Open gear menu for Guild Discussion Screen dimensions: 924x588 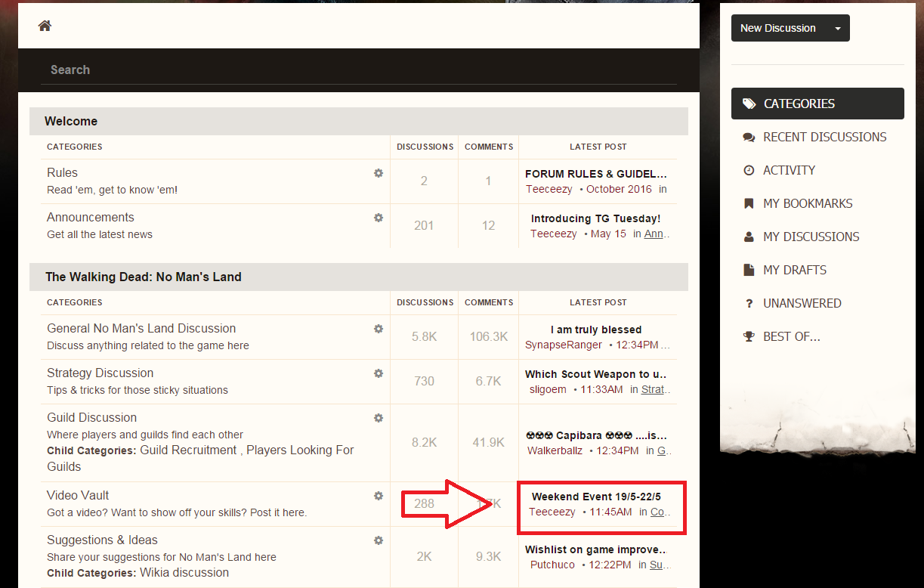(x=379, y=418)
